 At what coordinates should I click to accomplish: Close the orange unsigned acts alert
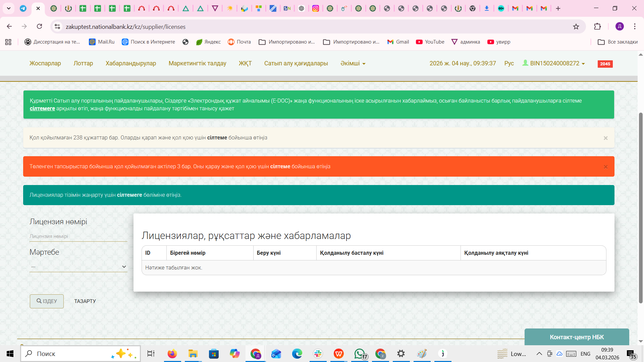click(x=605, y=167)
